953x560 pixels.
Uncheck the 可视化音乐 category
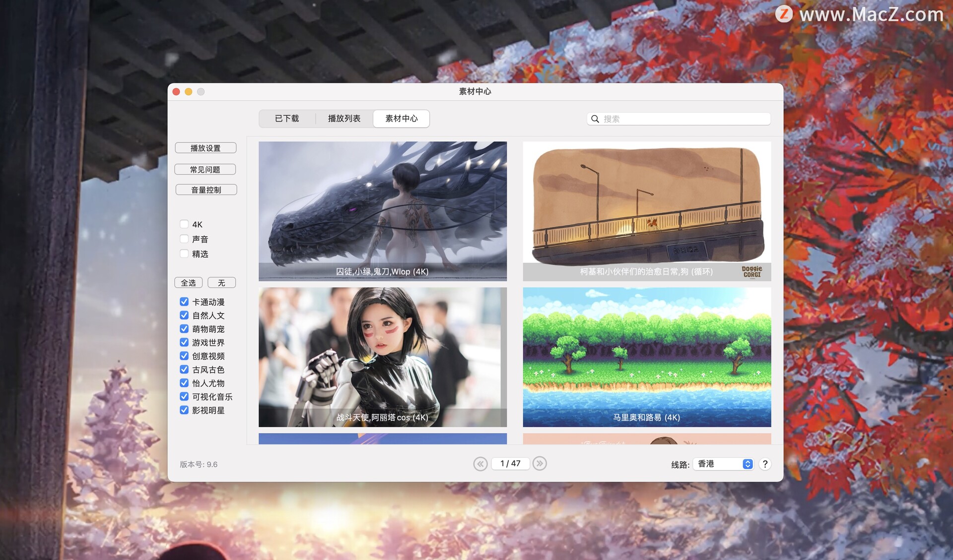pyautogui.click(x=184, y=397)
